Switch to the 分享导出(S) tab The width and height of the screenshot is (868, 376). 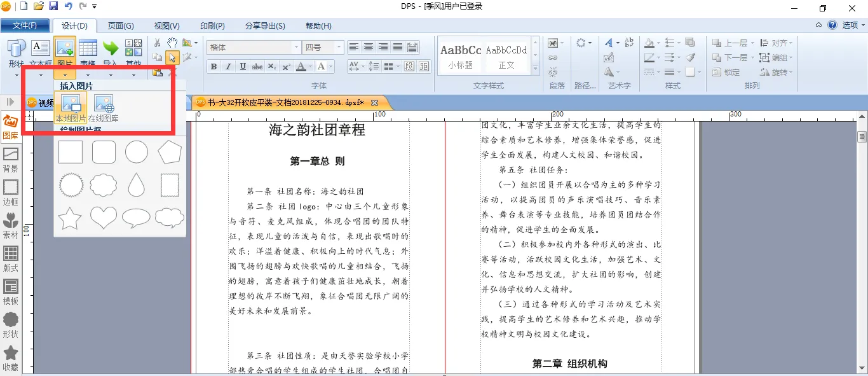[x=265, y=26]
